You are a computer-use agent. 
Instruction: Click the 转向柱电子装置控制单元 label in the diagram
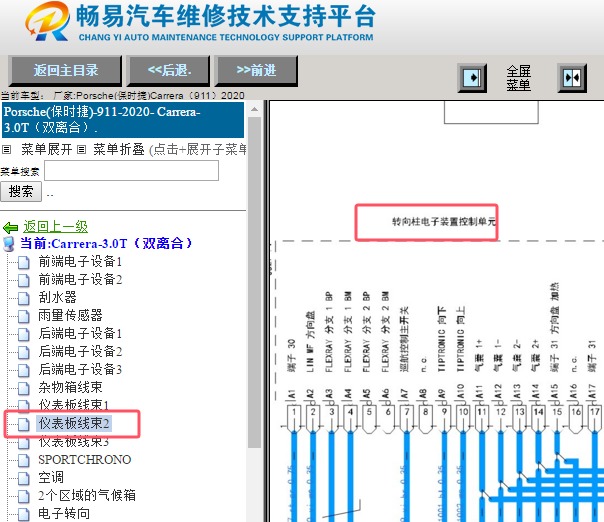(x=444, y=222)
